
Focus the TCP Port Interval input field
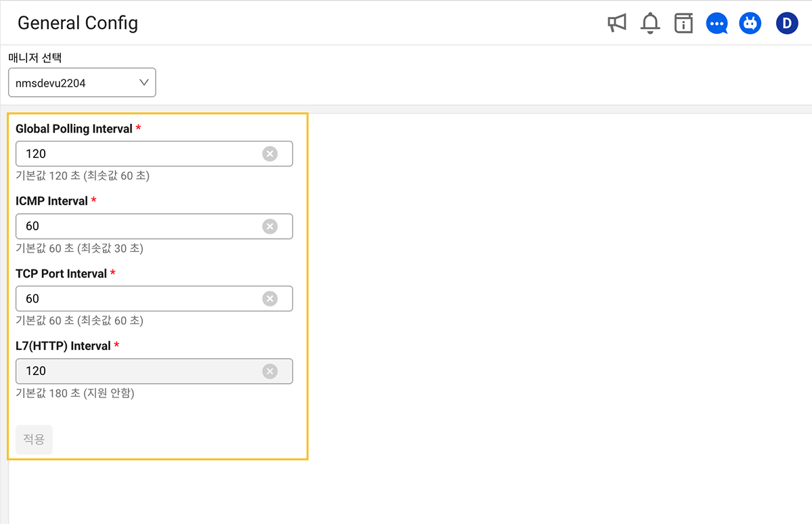[x=135, y=299]
